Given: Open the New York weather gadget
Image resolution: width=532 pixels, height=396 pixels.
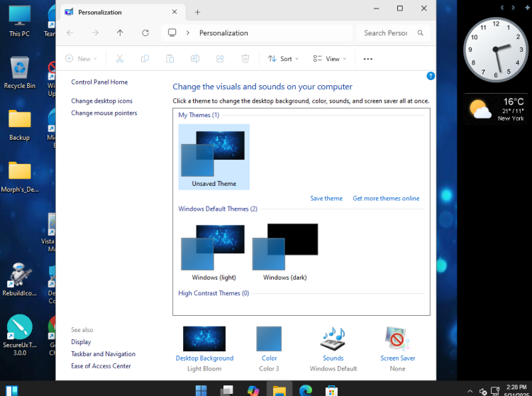Looking at the screenshot, I should click(x=496, y=109).
